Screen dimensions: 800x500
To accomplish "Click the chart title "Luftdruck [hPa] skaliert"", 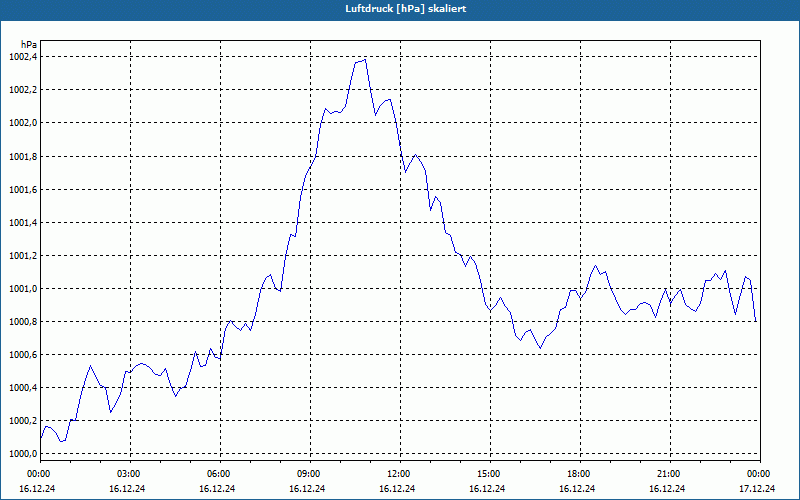I will pos(406,9).
